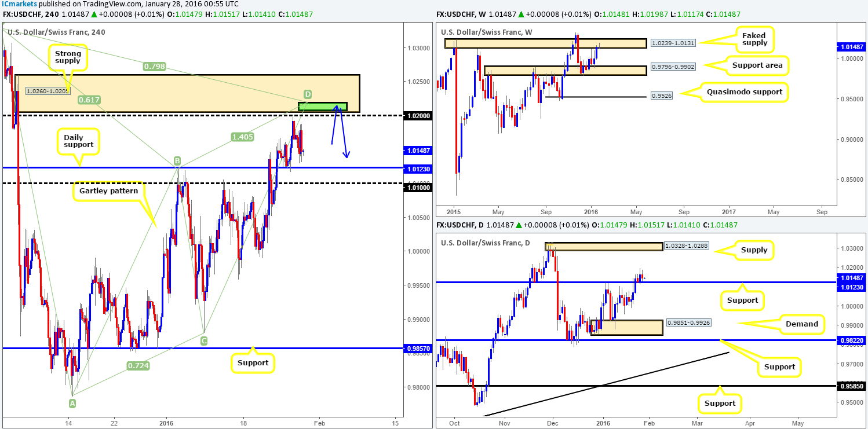Image resolution: width=868 pixels, height=429 pixels.
Task: Select the 0.798 Fibonacci ratio label
Action: (x=155, y=67)
